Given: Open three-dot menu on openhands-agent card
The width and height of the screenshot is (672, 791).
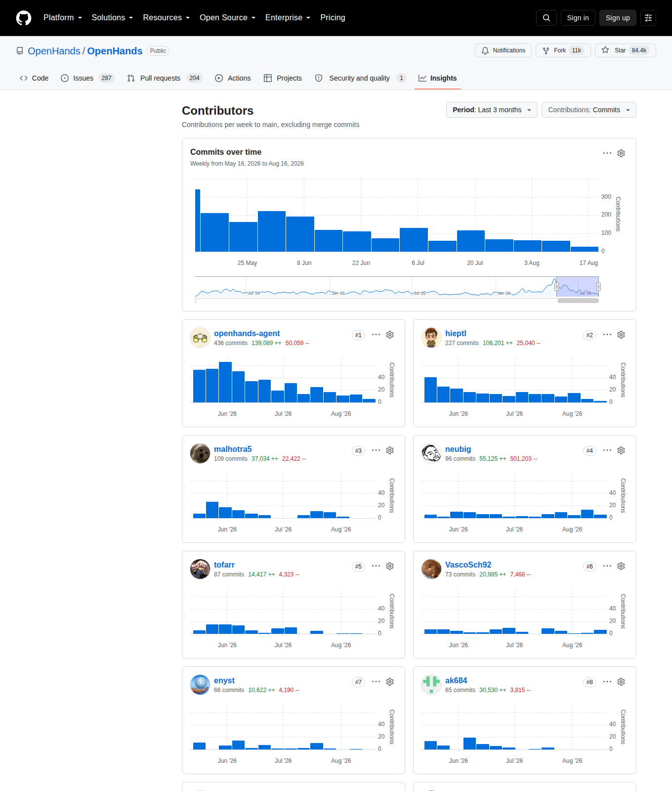Looking at the screenshot, I should (x=376, y=335).
